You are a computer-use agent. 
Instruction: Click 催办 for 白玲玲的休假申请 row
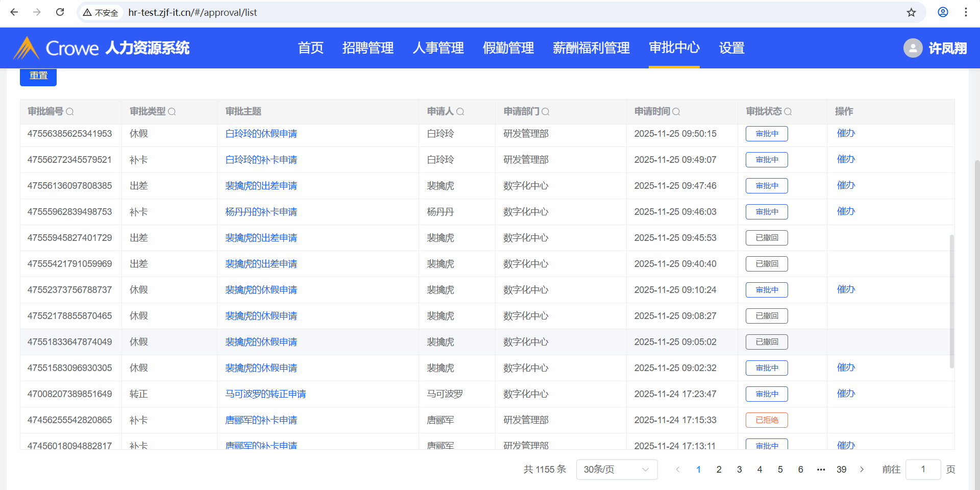pyautogui.click(x=846, y=133)
